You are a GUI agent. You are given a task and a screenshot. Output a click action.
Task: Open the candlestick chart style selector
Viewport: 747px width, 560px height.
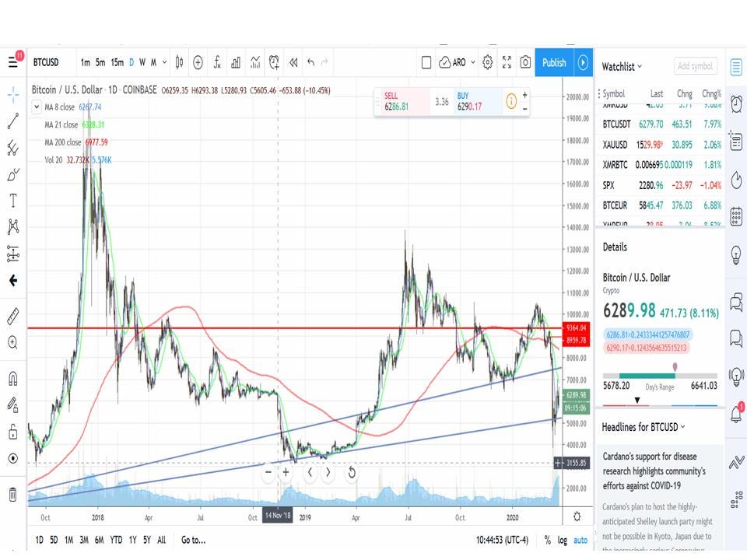[179, 62]
